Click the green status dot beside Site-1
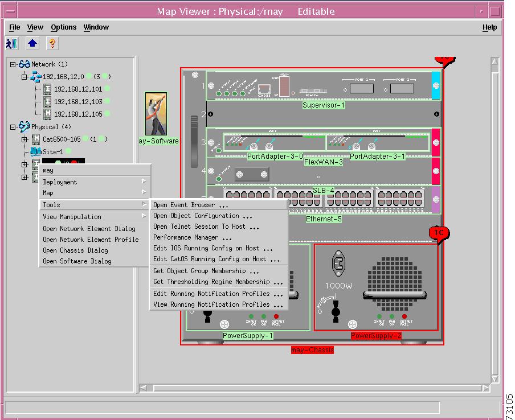515x420 pixels. [x=68, y=151]
